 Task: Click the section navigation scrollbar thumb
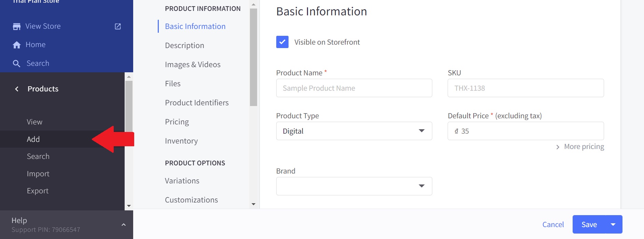pos(253,57)
